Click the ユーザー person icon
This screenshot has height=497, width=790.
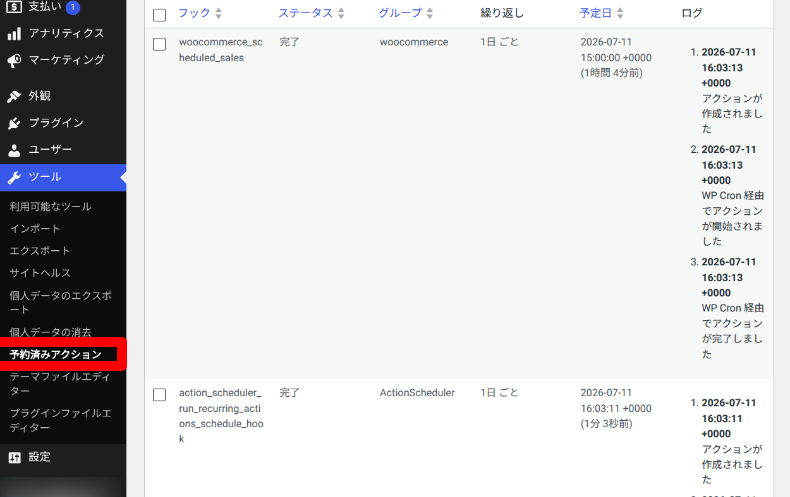14,150
